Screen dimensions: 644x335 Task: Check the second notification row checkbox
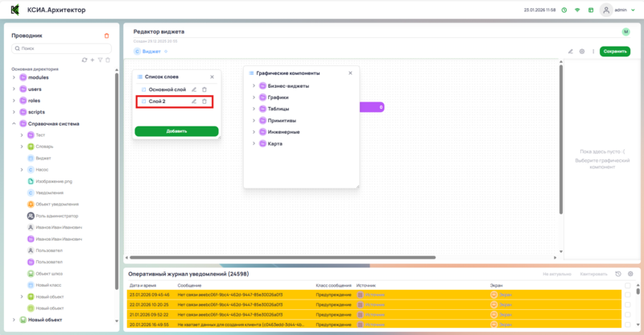[628, 304]
